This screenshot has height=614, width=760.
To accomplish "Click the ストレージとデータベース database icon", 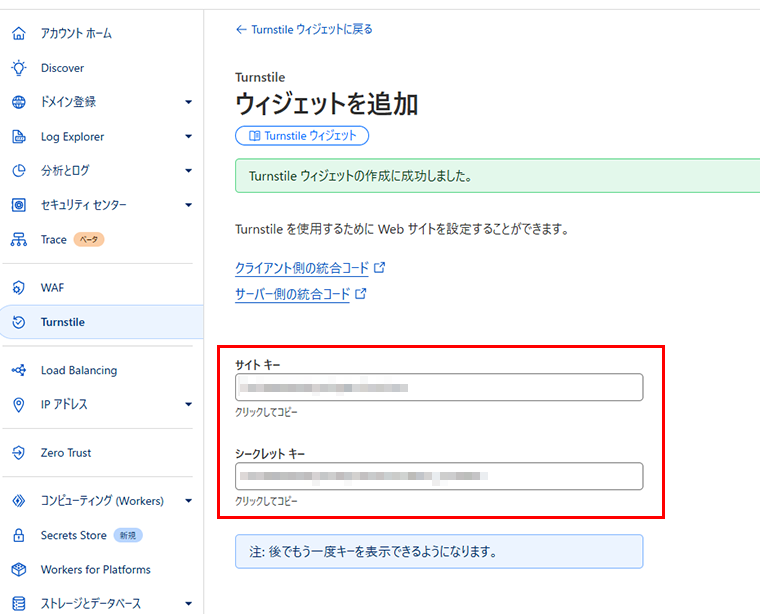I will (18, 604).
